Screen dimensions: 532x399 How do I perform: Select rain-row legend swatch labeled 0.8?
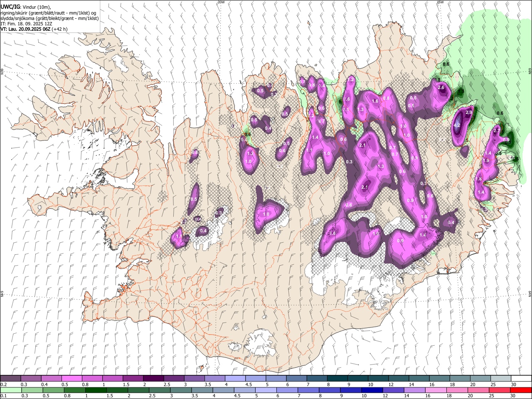75,390
